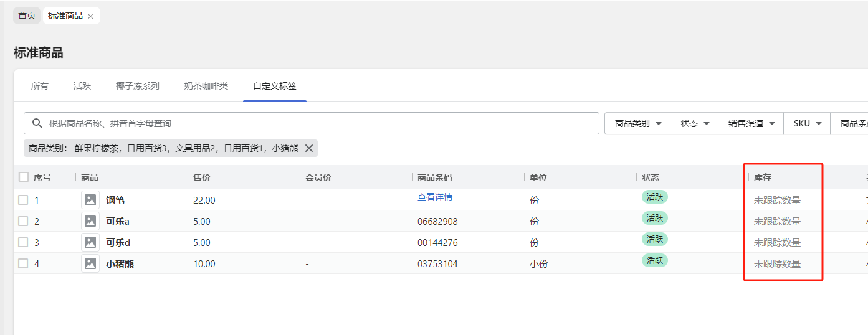Check the checkbox for row 1 钢笔

[23, 200]
